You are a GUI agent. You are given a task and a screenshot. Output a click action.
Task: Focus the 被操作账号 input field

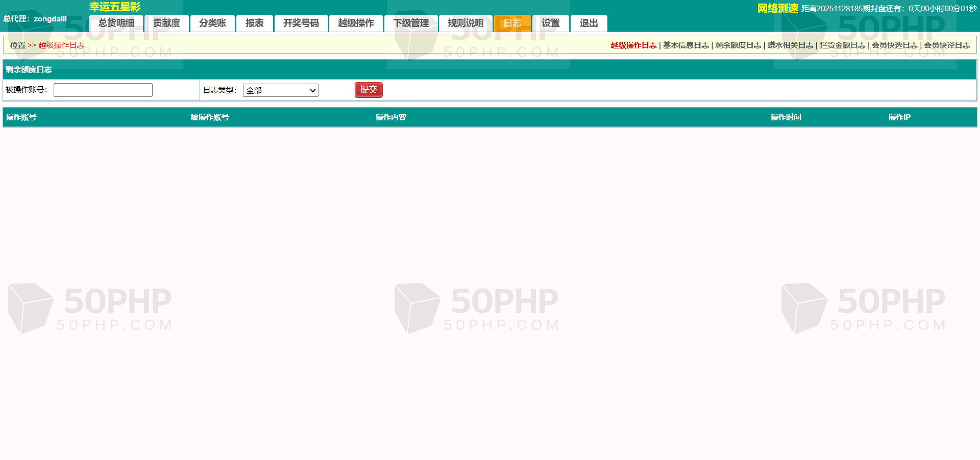point(103,90)
